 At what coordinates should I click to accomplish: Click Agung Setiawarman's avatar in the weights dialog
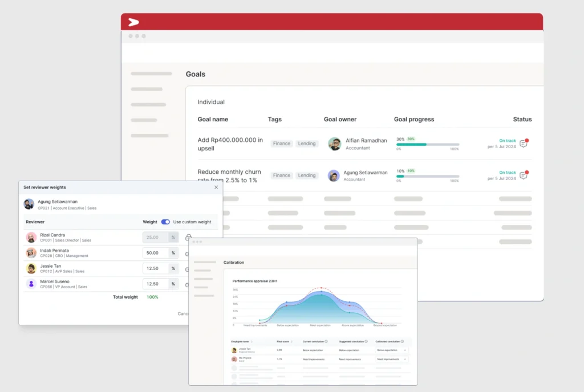[29, 204]
